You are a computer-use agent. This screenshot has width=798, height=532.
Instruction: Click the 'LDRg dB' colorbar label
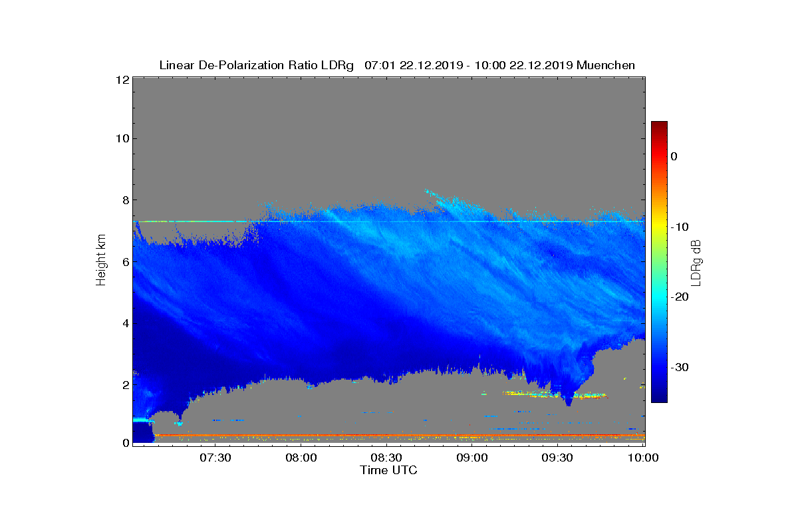pos(696,262)
